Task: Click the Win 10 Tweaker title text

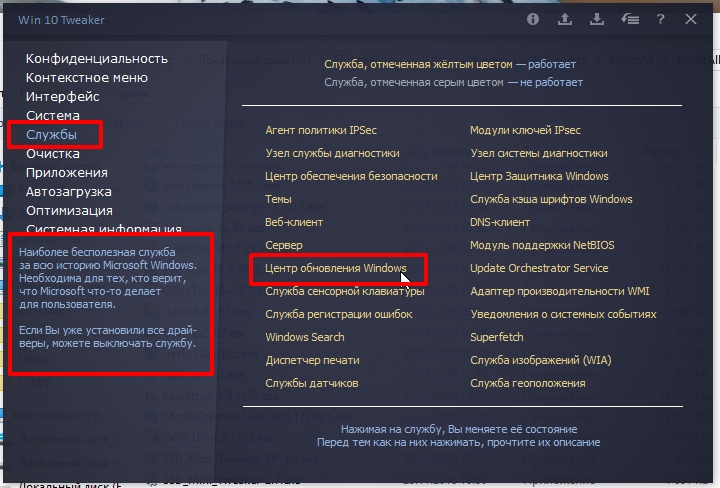Action: (x=61, y=20)
